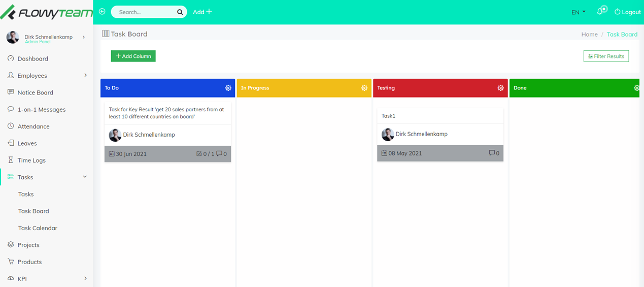Open settings gear on To Do column
Image resolution: width=644 pixels, height=287 pixels.
pyautogui.click(x=228, y=88)
